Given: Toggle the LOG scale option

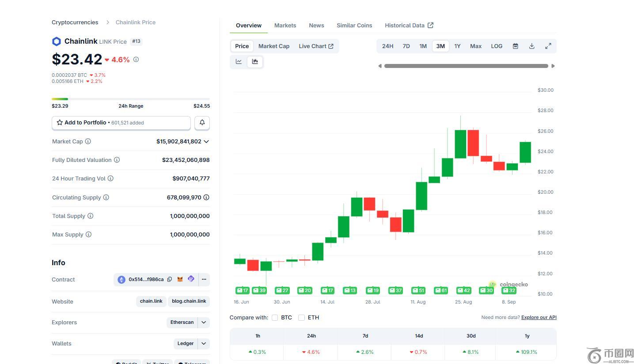Looking at the screenshot, I should [497, 46].
